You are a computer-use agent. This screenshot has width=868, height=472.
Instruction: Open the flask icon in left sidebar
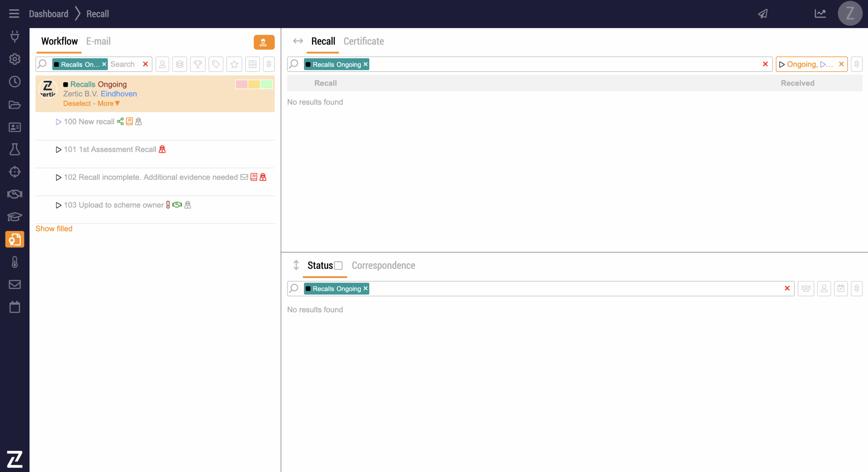pos(15,149)
